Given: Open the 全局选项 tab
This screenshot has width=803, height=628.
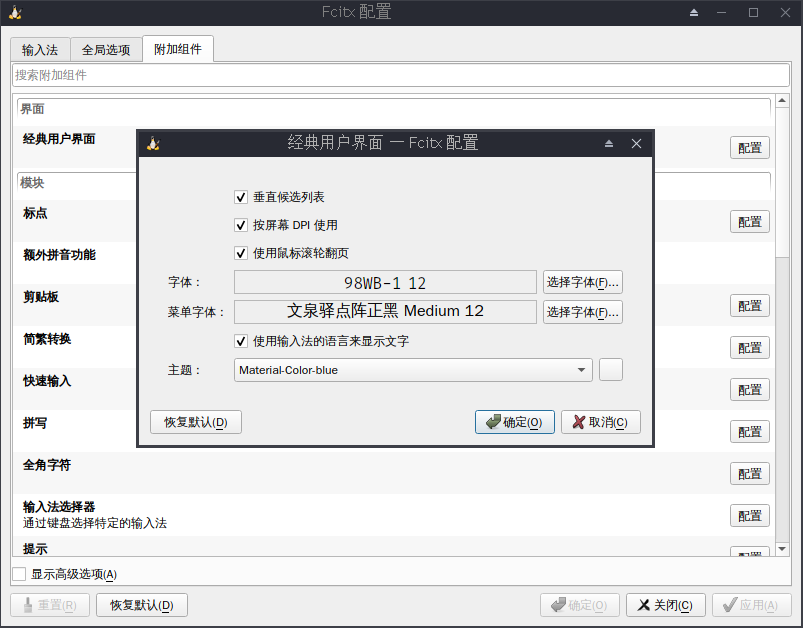Looking at the screenshot, I should pos(106,50).
